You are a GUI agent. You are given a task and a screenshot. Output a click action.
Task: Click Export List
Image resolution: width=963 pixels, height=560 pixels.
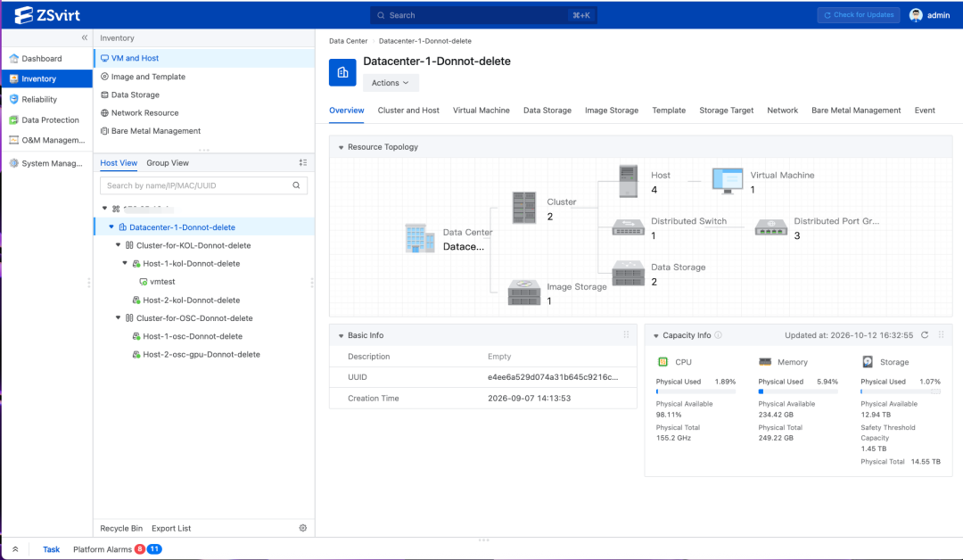(x=171, y=528)
